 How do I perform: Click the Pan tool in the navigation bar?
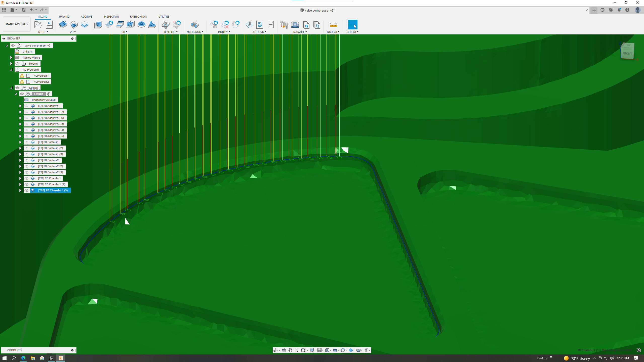291,350
